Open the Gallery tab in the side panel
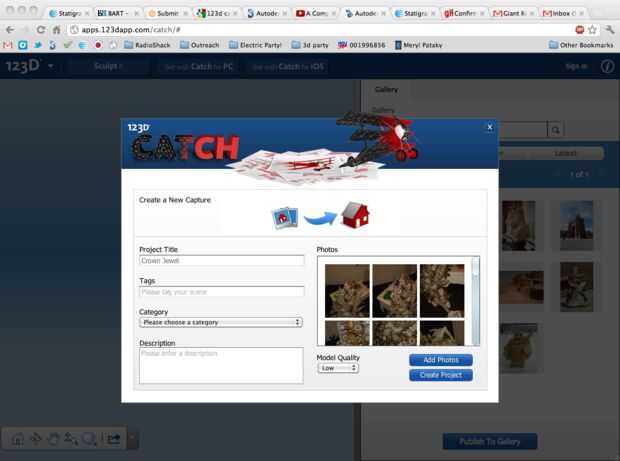The width and height of the screenshot is (620, 461). tap(386, 90)
